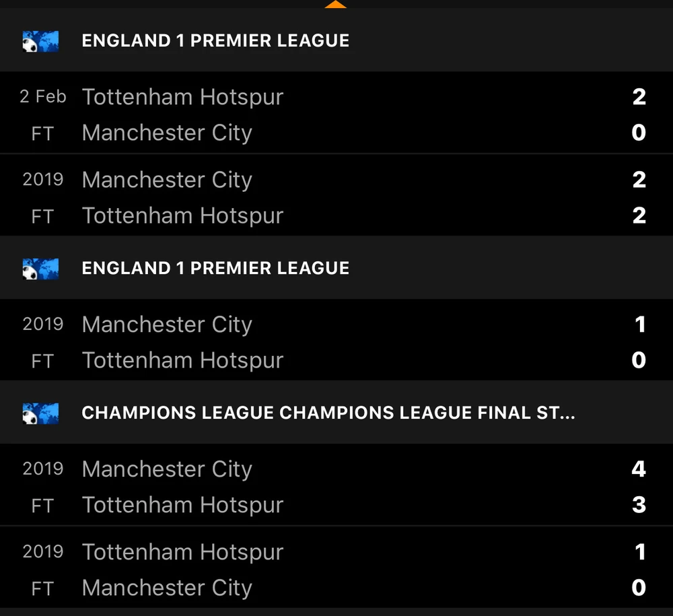The width and height of the screenshot is (673, 616).
Task: Click the football globe icon above City's 1-0 league win
Action: pos(40,269)
